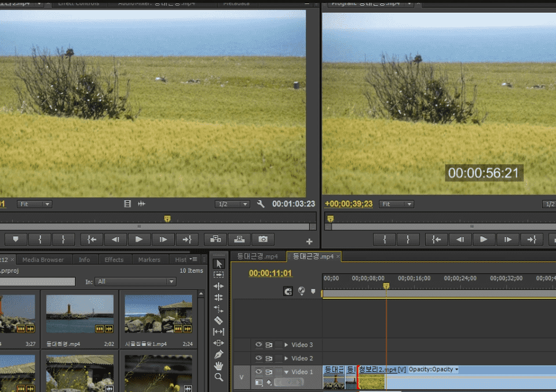The width and height of the screenshot is (556, 392).
Task: Switch to the Hand tool
Action: tap(219, 365)
